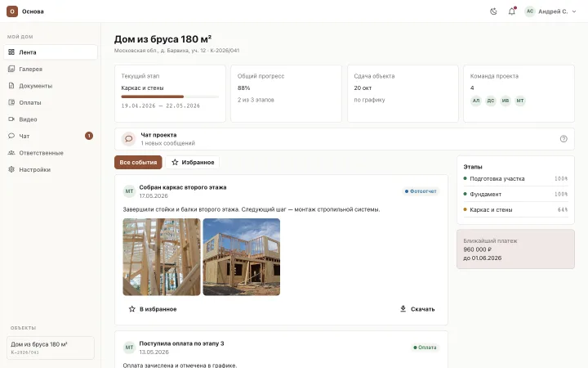The height and width of the screenshot is (368, 588).
Task: Click the Команда проекта card heading
Action: pyautogui.click(x=494, y=76)
